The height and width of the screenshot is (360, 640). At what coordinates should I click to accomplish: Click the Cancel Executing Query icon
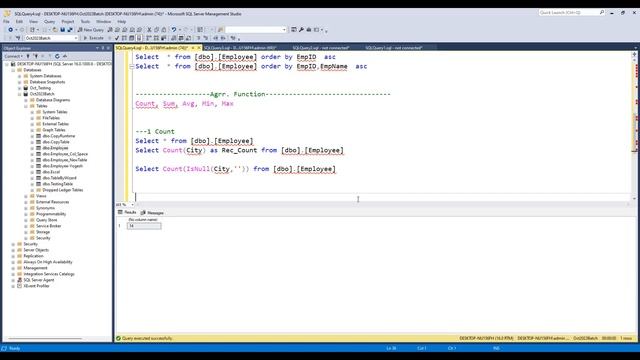pos(110,38)
